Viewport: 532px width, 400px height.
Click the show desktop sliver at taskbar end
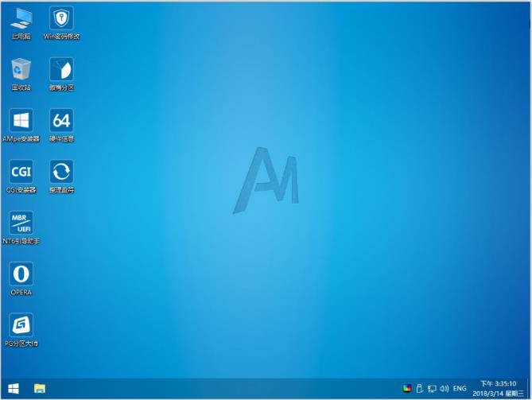(529, 388)
